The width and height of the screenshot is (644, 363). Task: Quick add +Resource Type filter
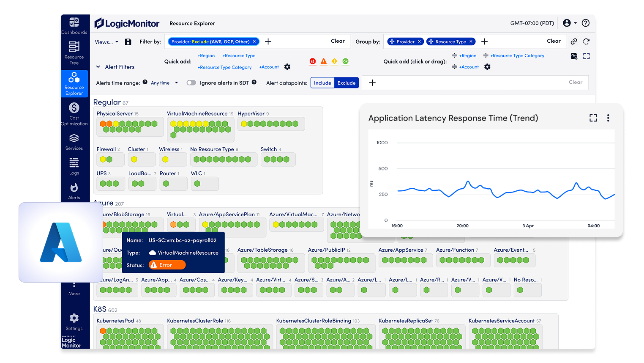click(239, 56)
